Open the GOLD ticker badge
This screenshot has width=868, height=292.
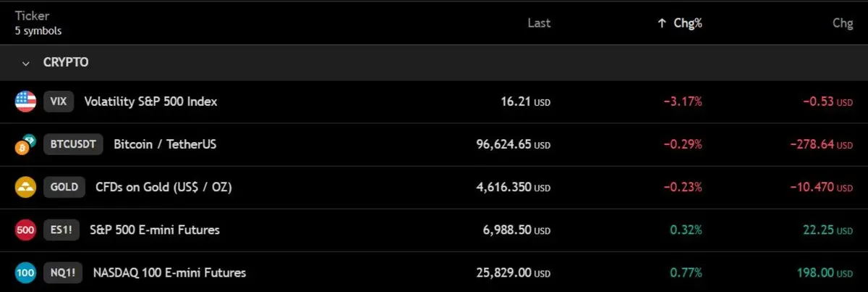pos(64,187)
